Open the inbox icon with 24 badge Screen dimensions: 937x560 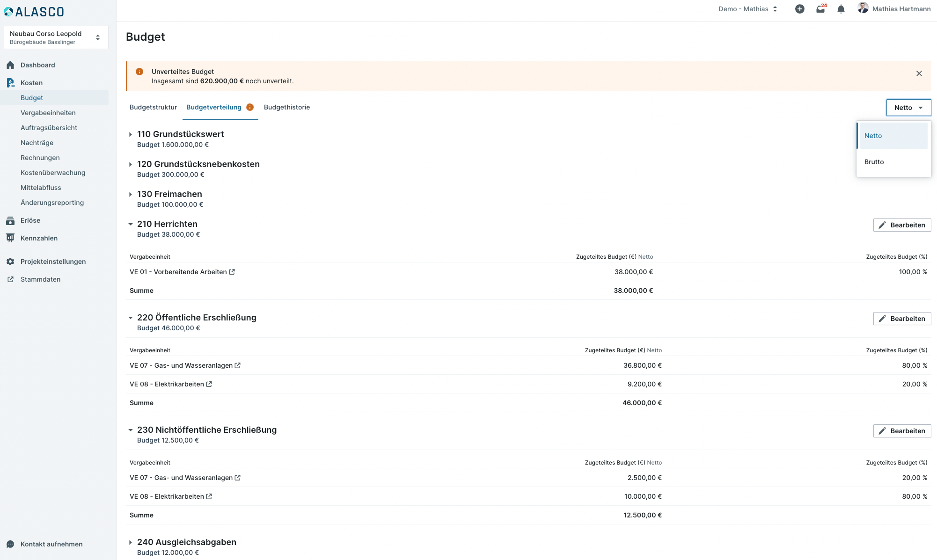pos(820,9)
